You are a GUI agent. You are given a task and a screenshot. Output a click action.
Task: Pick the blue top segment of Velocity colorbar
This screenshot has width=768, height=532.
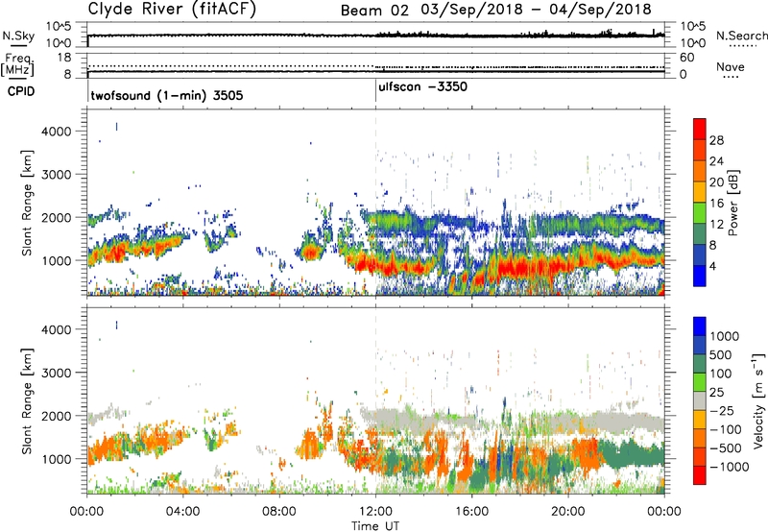(x=700, y=326)
